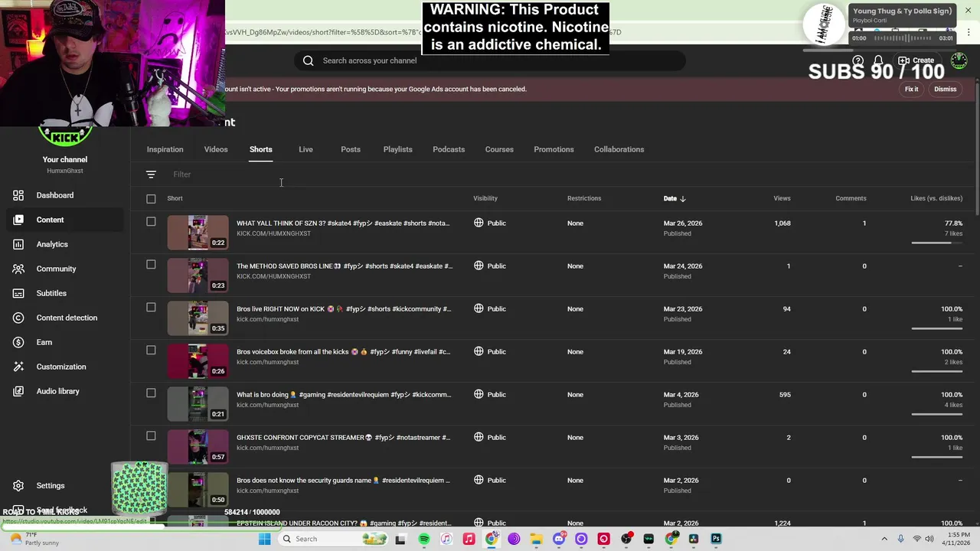Image resolution: width=980 pixels, height=551 pixels.
Task: Open thumbnail of the 0:35 short
Action: point(198,318)
